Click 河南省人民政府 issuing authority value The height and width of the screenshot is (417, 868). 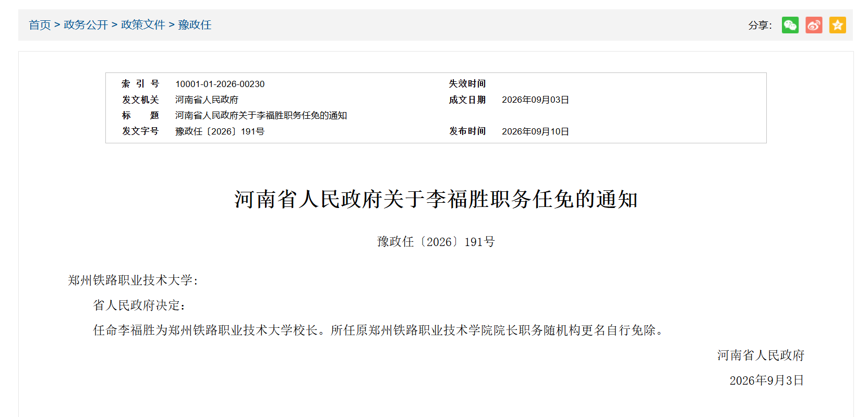point(207,100)
